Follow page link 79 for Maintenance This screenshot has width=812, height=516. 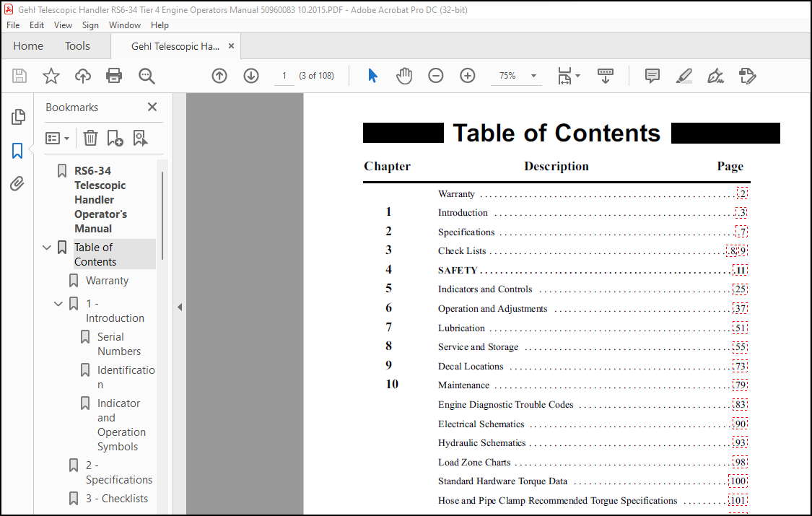pos(741,385)
